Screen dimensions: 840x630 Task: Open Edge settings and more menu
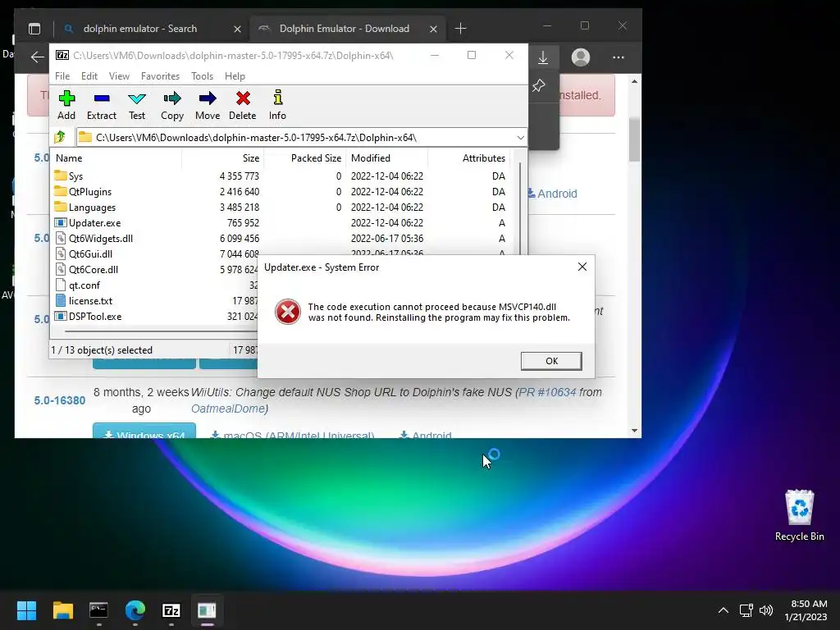click(619, 57)
